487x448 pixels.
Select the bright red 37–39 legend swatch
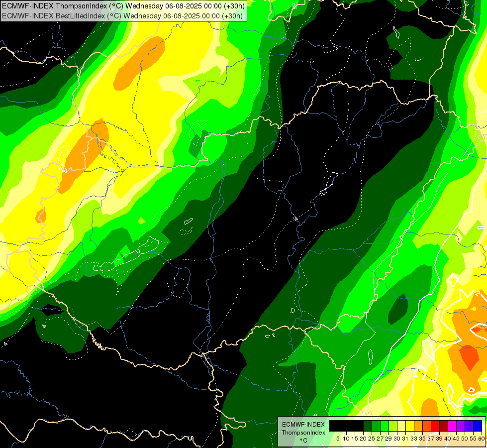[435, 426]
